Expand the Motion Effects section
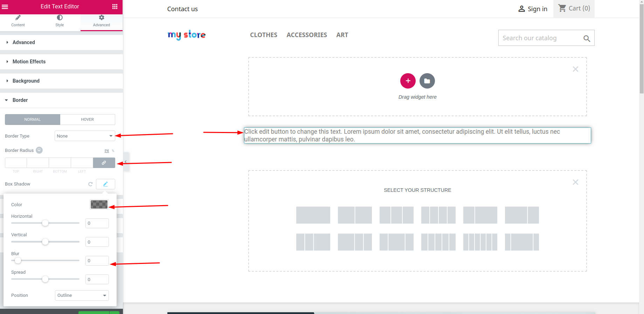644x314 pixels. [x=61, y=62]
